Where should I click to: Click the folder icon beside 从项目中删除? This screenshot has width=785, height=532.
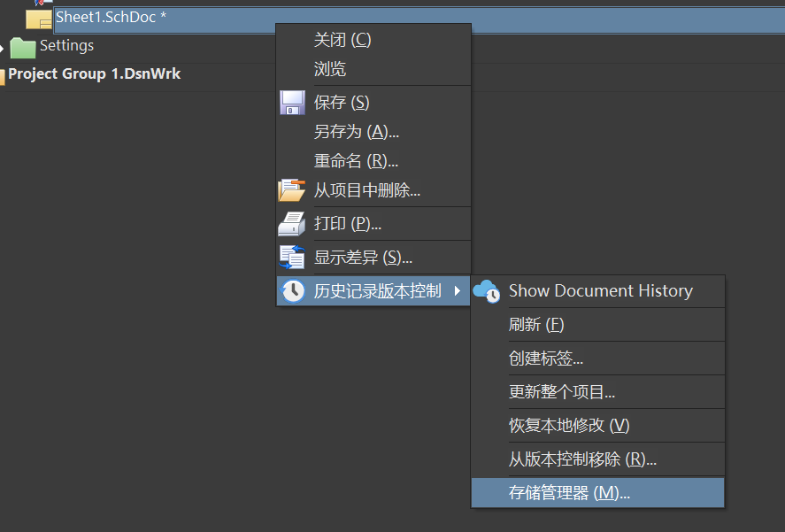[x=291, y=190]
